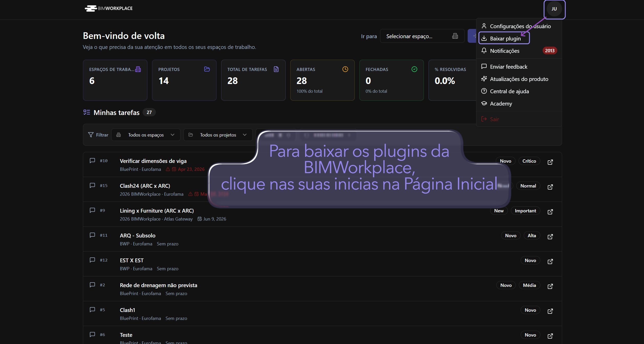Open Verificar dimensões de viga externally
This screenshot has height=344, width=644.
(x=550, y=162)
